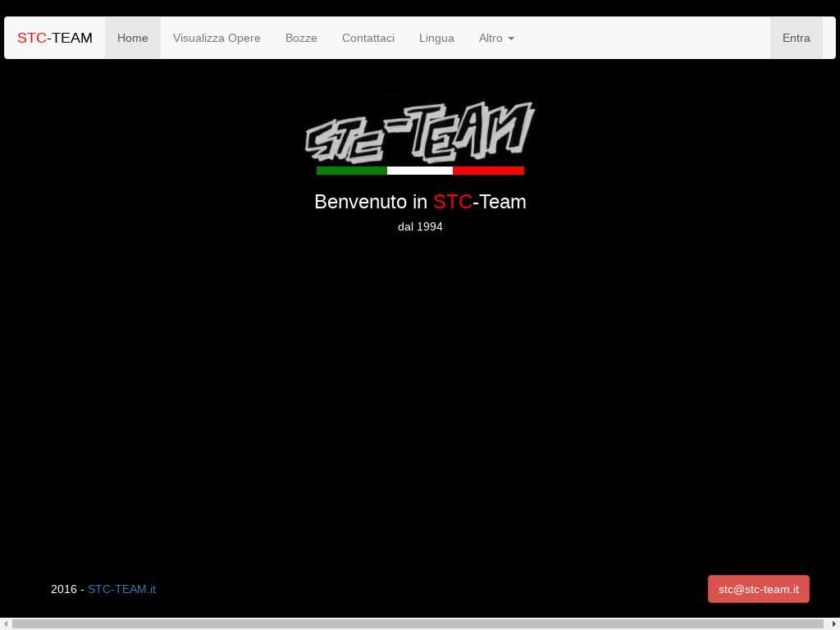Select the Home menu item
Viewport: 840px width, 630px height.
tap(133, 38)
